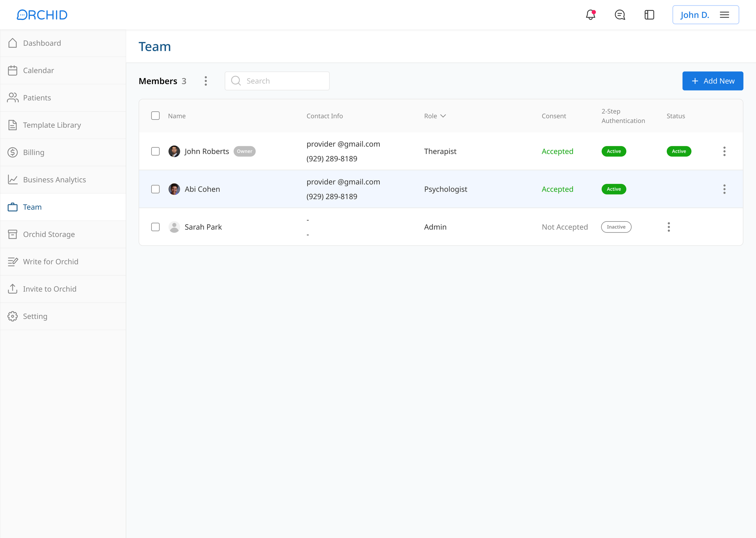Open Business Analytics chart icon
The width and height of the screenshot is (756, 538).
point(13,179)
